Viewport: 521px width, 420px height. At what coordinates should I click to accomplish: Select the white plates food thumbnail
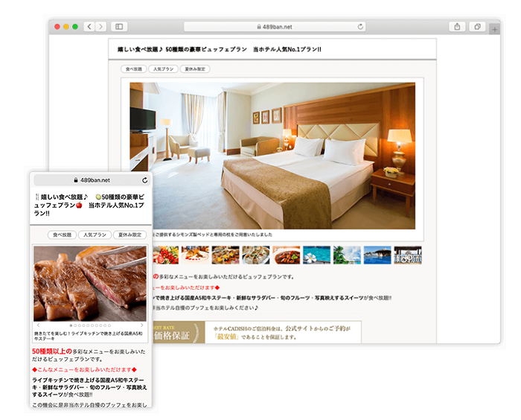tap(256, 255)
